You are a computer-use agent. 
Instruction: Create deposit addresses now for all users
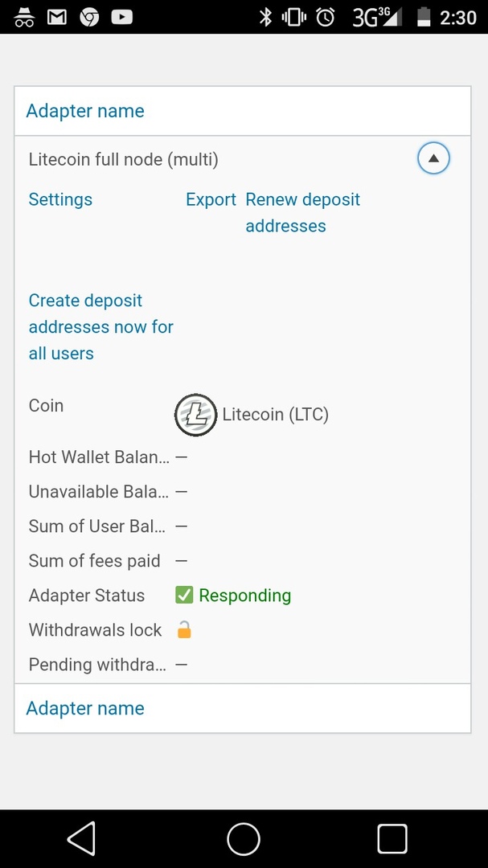click(x=100, y=326)
